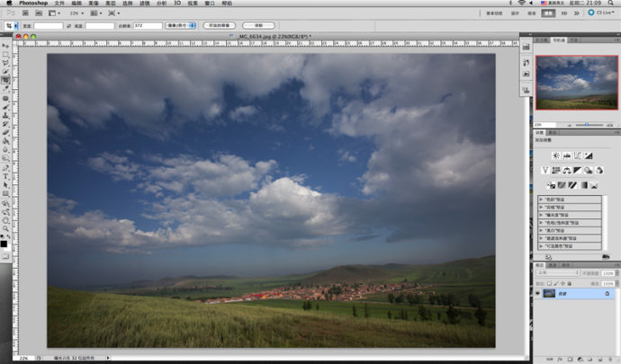Select the Lasso tool

pos(5,63)
